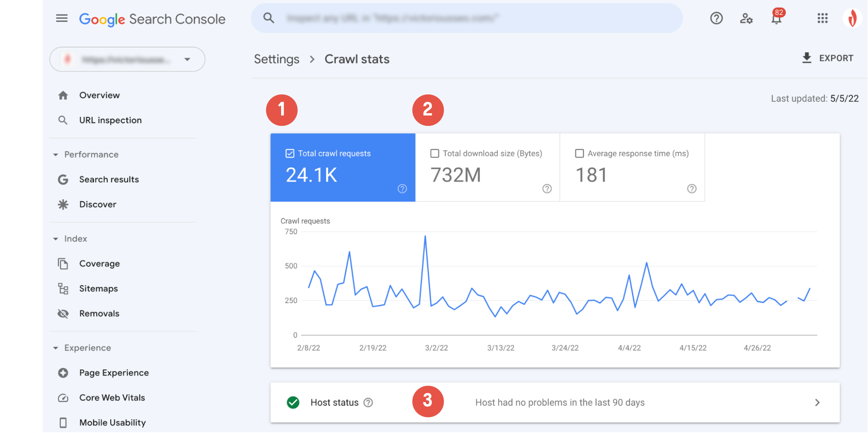This screenshot has width=868, height=433.
Task: Select Sitemaps in the sidebar
Action: tap(98, 288)
